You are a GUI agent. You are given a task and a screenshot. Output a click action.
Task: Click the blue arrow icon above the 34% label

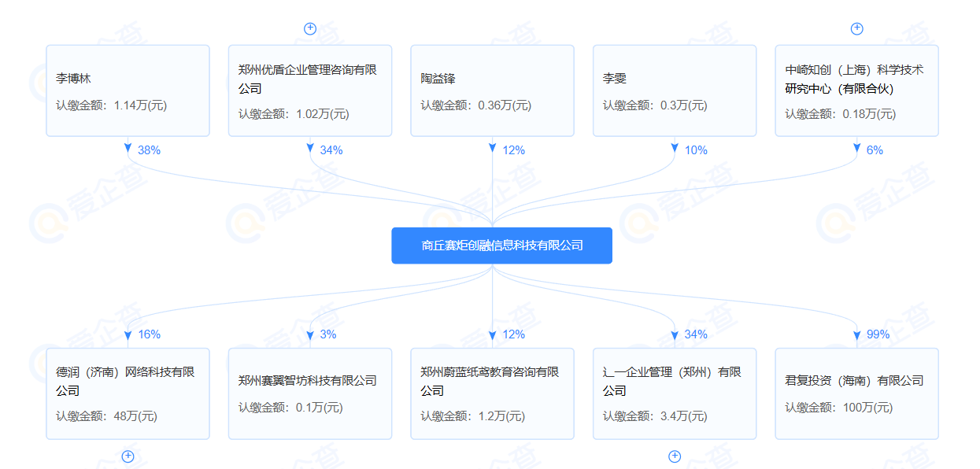[309, 147]
